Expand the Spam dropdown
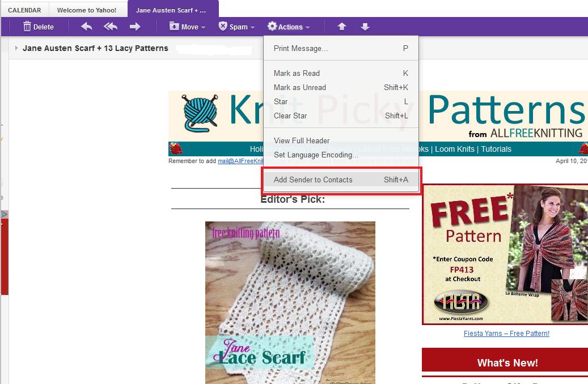The height and width of the screenshot is (384, 588). coord(237,26)
